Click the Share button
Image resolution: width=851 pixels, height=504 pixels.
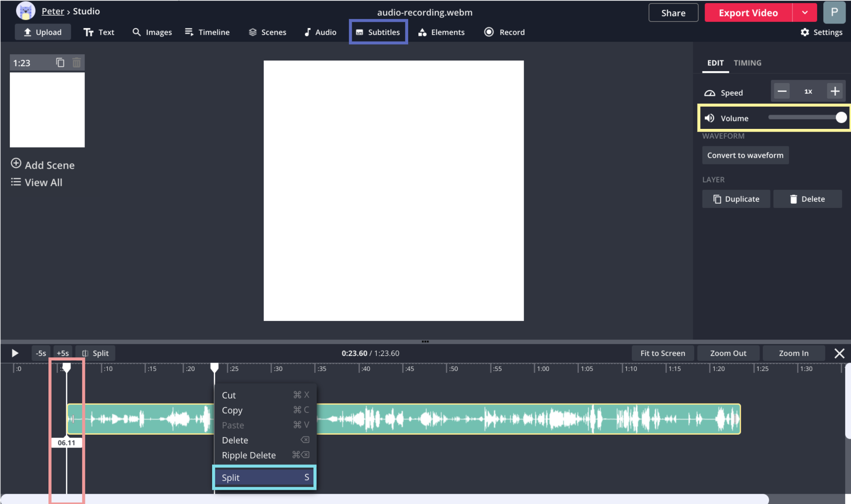pos(673,13)
